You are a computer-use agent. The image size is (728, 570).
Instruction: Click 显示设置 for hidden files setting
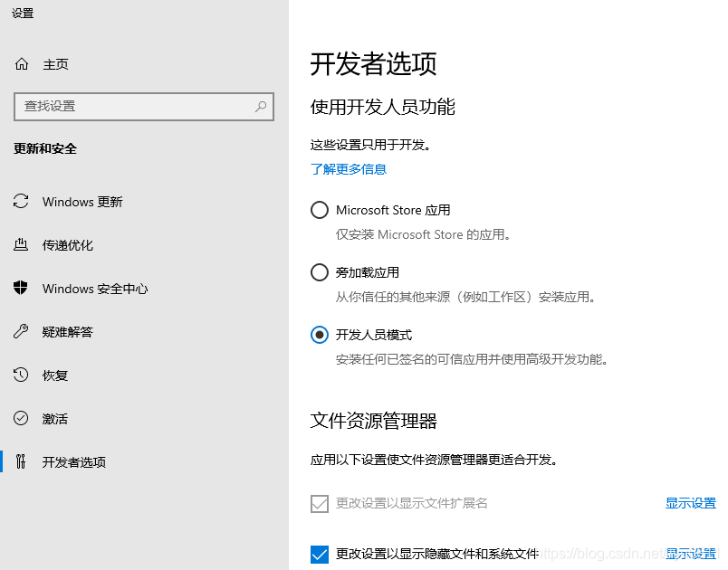[x=691, y=553]
